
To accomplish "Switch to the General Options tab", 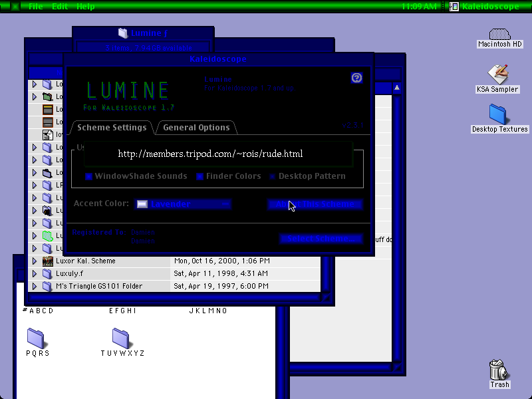I will (196, 128).
